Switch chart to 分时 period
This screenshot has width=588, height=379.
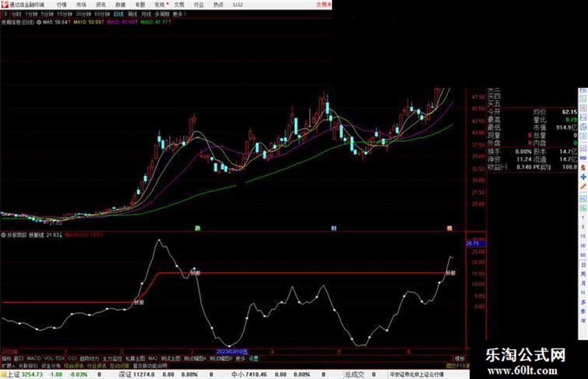16,14
